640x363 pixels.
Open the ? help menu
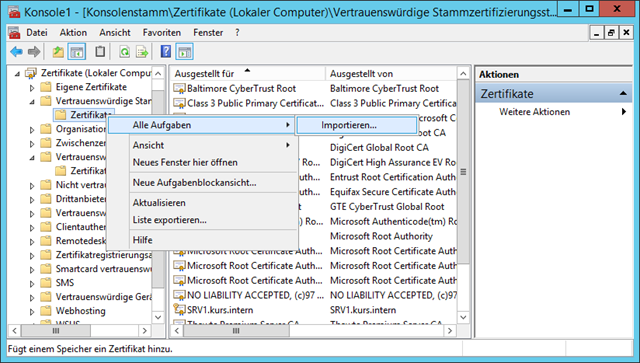pos(237,33)
